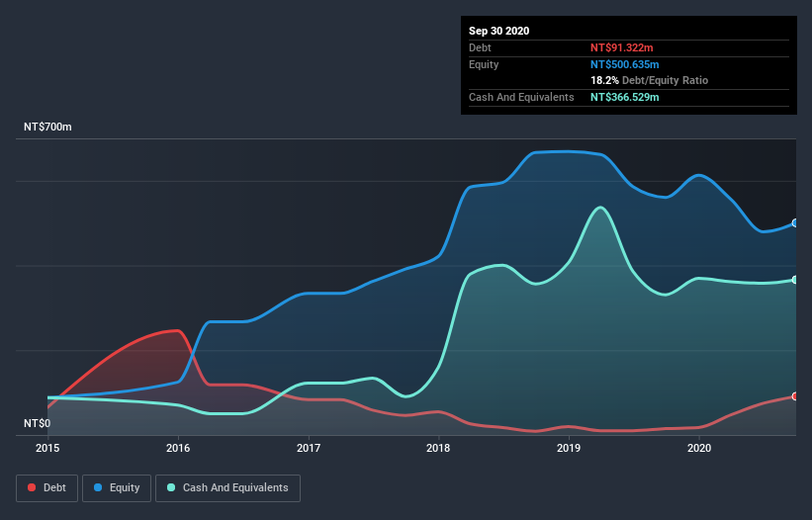Click the 2015 x-axis label

click(47, 448)
